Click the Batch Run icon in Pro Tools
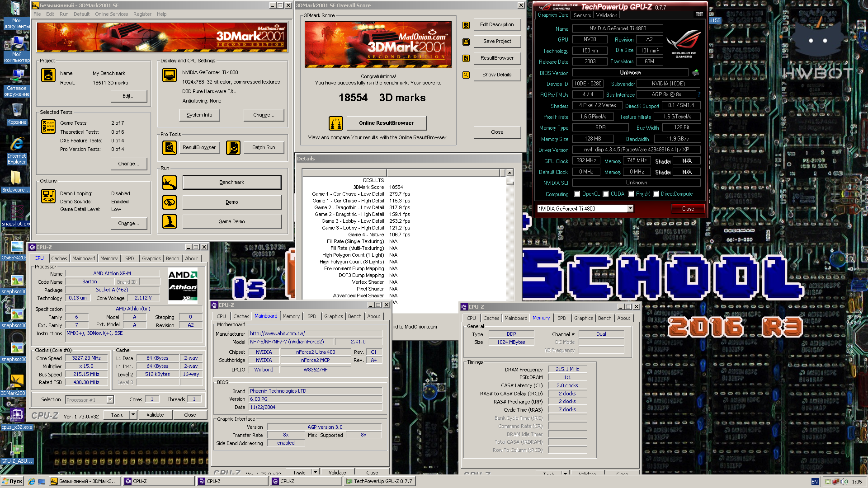The width and height of the screenshot is (868, 488). pos(233,147)
